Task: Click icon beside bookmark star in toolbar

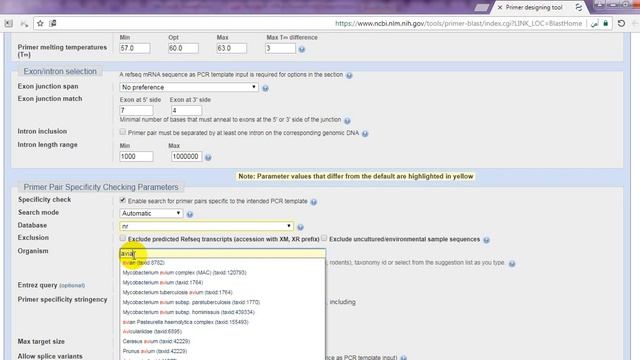Action: point(53,23)
